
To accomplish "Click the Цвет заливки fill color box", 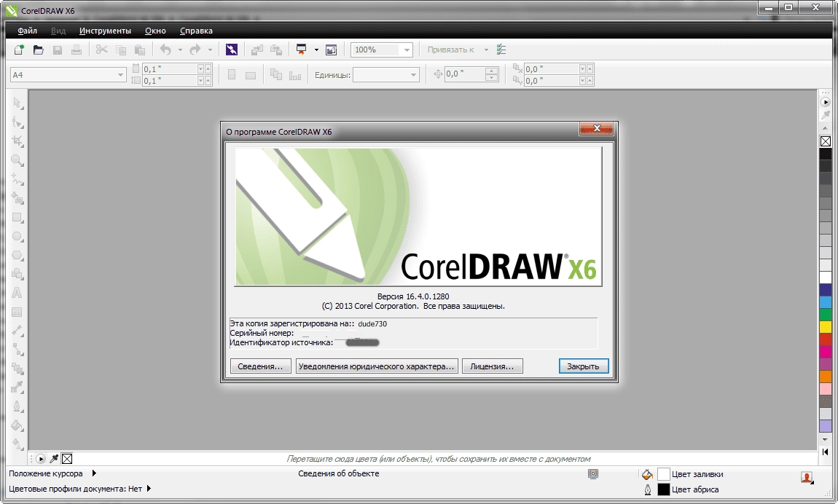I will tap(664, 474).
